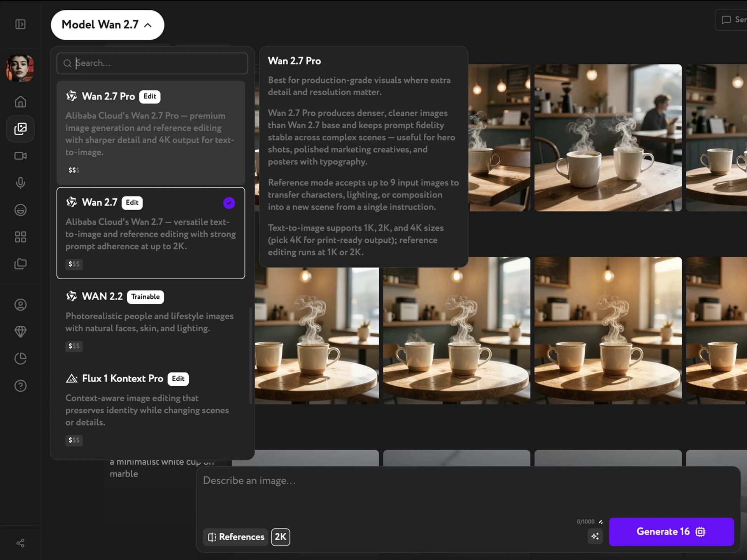The height and width of the screenshot is (560, 747).
Task: Click the price indicator under Flux 1 Kontext Pro
Action: tap(74, 440)
